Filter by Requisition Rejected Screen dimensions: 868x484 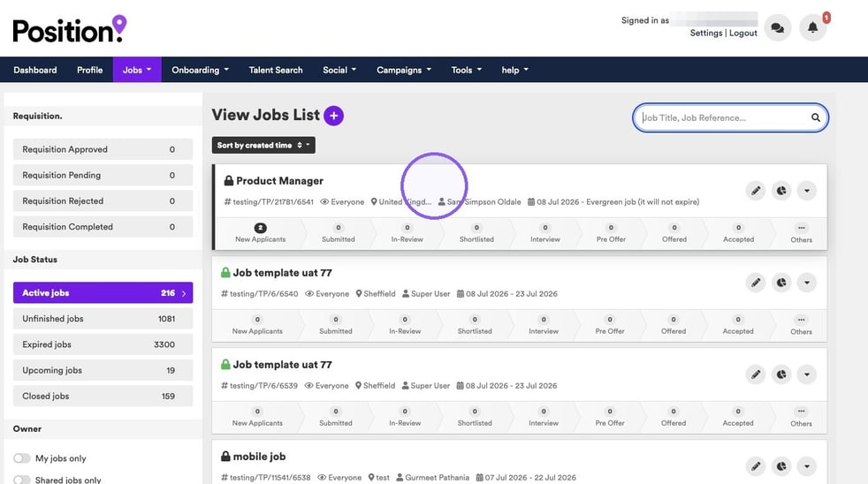(103, 200)
